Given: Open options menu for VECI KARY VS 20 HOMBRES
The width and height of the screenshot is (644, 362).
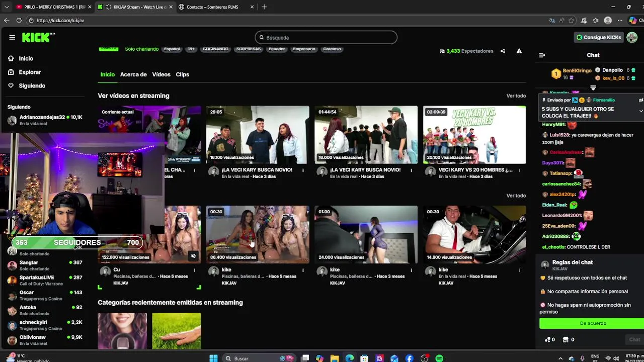Looking at the screenshot, I should click(x=520, y=170).
